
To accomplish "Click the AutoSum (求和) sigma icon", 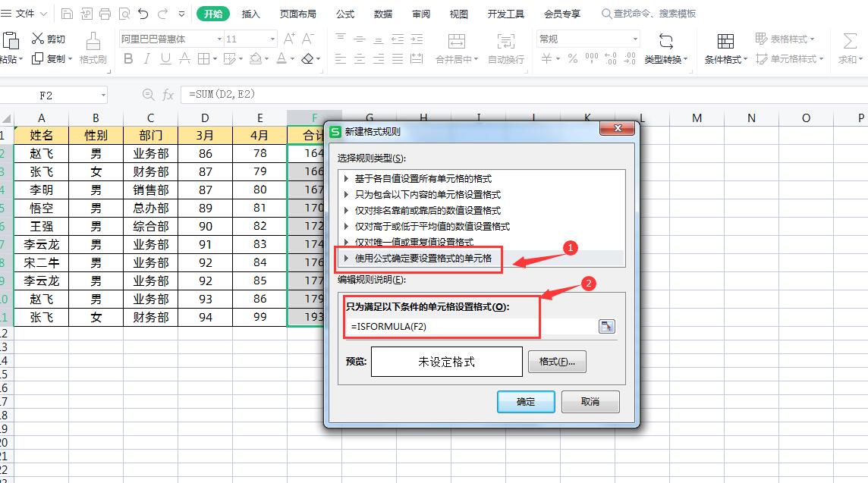I will pos(849,41).
